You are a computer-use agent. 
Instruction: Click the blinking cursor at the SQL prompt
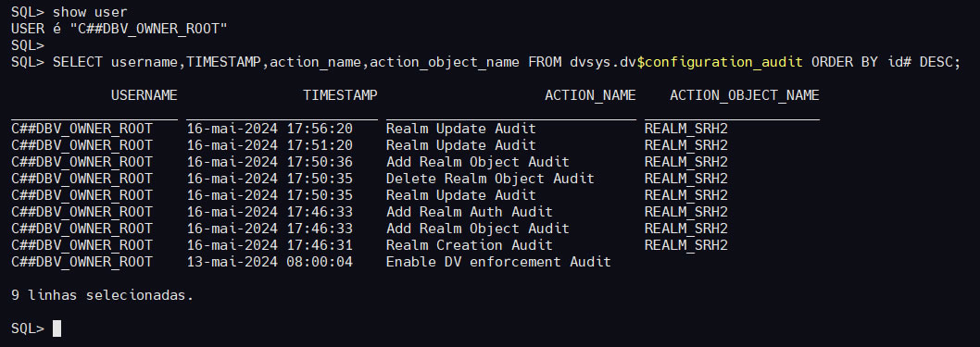tap(57, 328)
